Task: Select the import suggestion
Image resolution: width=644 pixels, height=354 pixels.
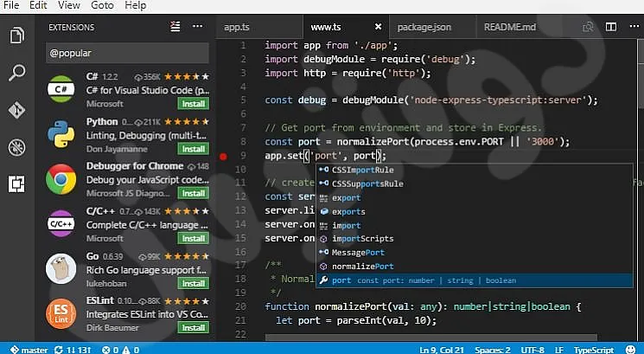Action: click(475, 225)
